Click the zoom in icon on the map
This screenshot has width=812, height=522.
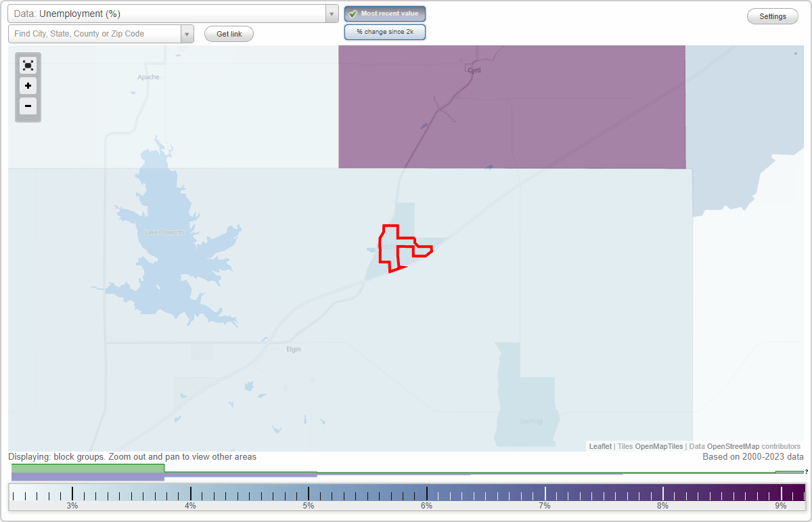[28, 85]
